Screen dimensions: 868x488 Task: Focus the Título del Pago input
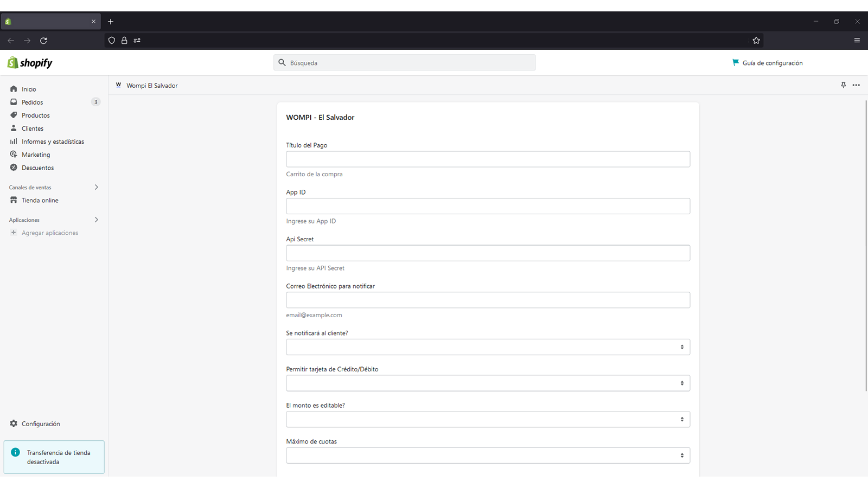[488, 159]
